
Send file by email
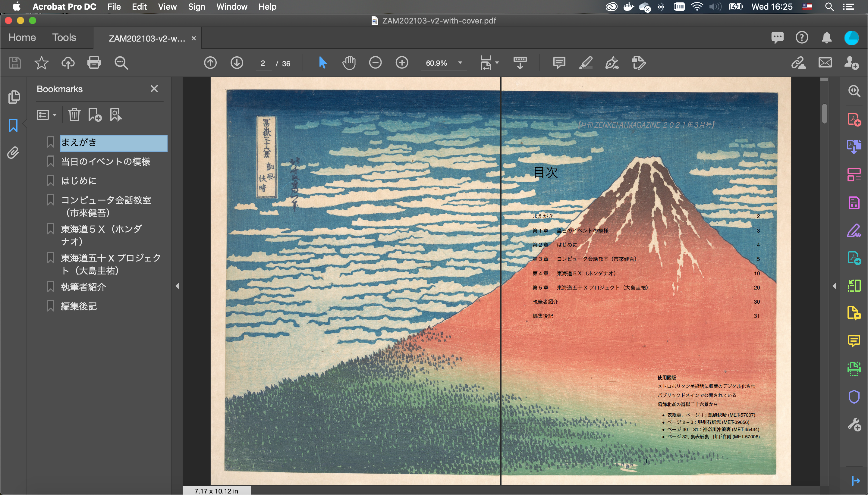click(825, 63)
